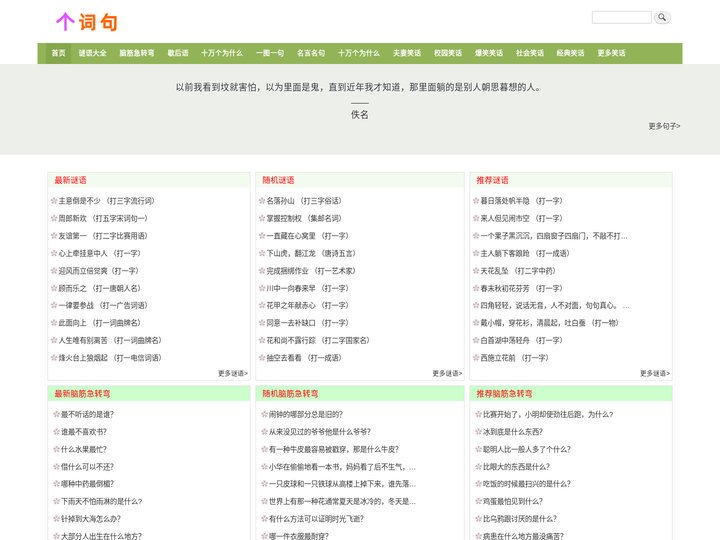Open riddle 天花乱坠 (打二字中药)

click(x=518, y=271)
